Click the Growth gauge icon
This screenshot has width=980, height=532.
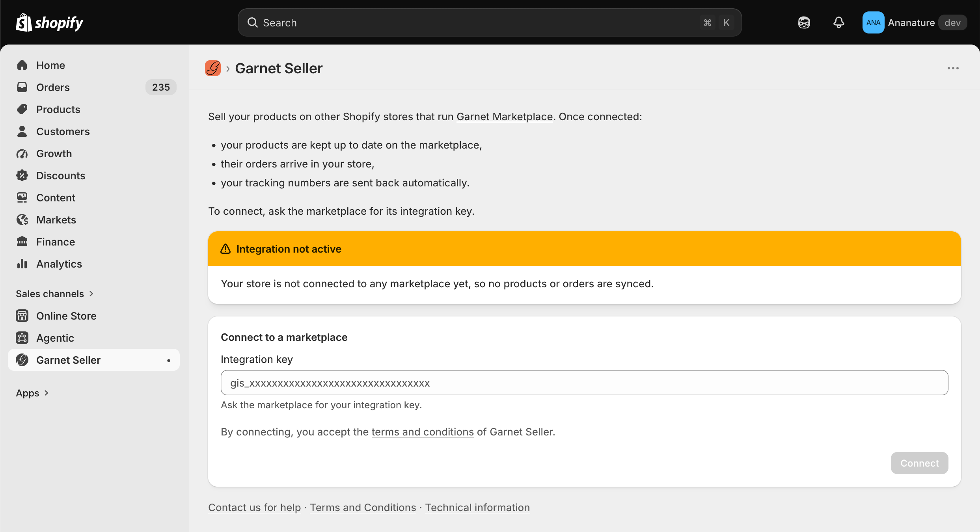click(22, 153)
